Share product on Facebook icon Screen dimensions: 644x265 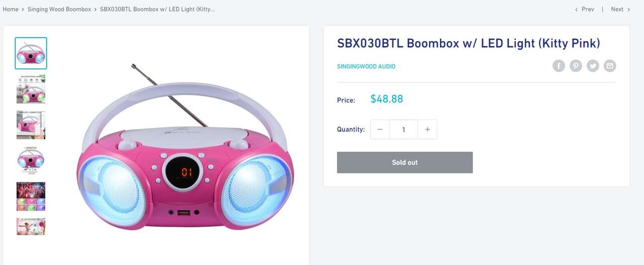558,66
